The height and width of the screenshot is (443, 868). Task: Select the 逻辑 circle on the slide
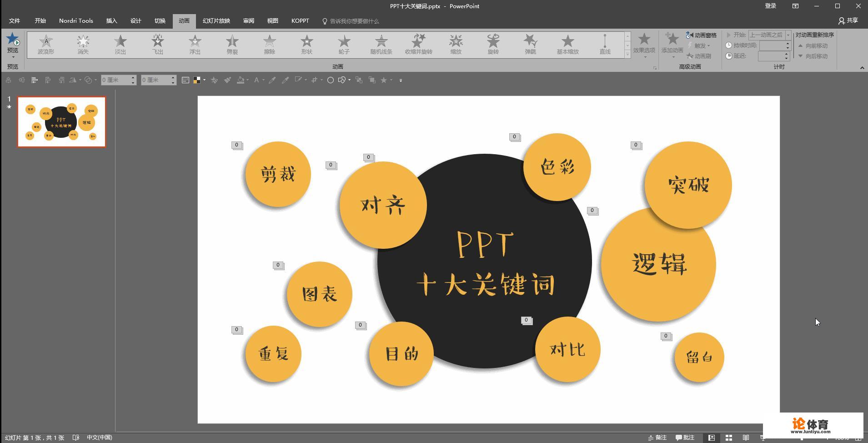[x=658, y=264]
